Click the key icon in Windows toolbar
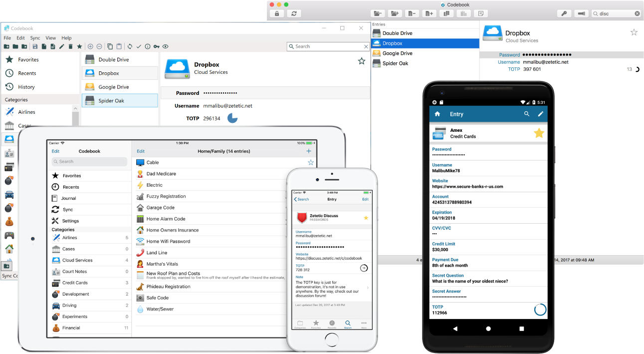644x354 pixels. click(157, 46)
